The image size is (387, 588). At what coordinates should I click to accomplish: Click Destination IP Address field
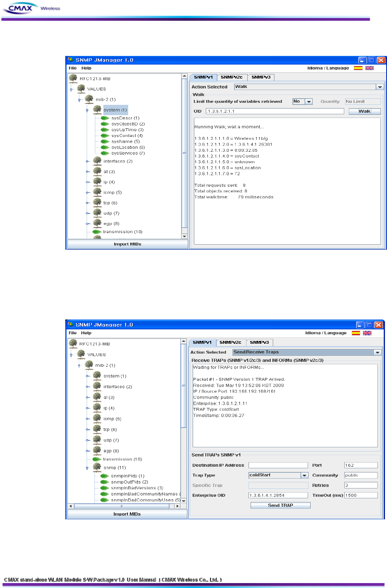click(278, 465)
